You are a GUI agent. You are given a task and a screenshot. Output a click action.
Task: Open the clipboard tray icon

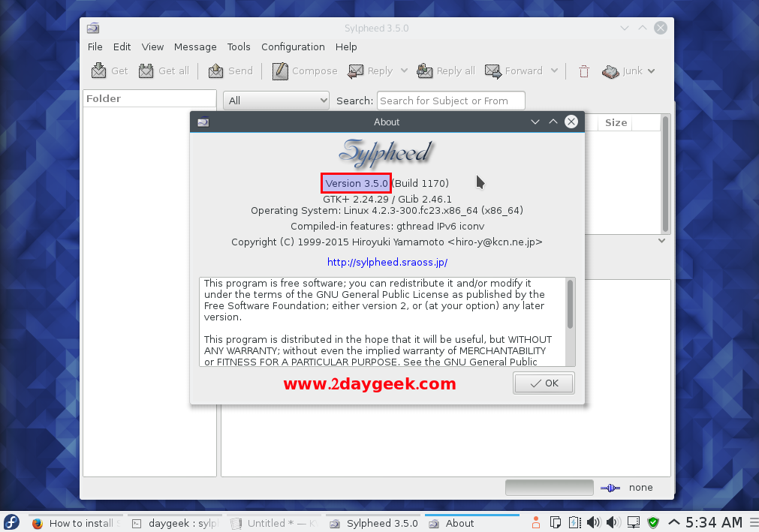[556, 522]
